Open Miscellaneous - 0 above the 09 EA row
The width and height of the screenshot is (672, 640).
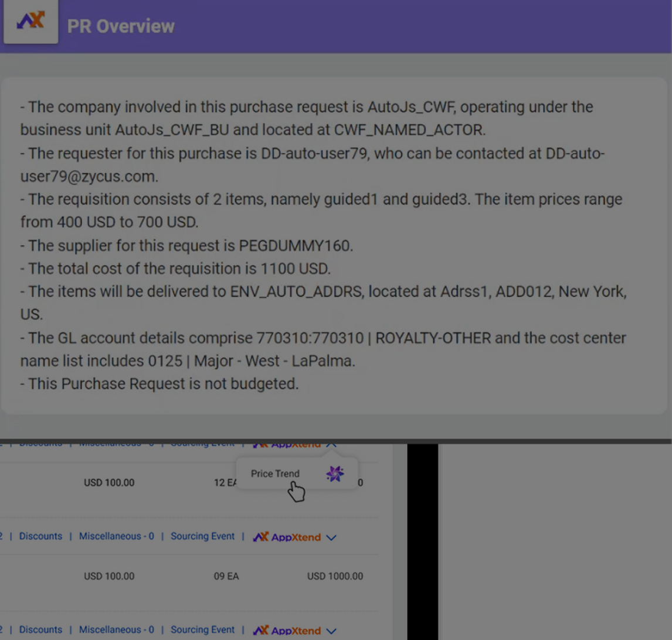(116, 536)
